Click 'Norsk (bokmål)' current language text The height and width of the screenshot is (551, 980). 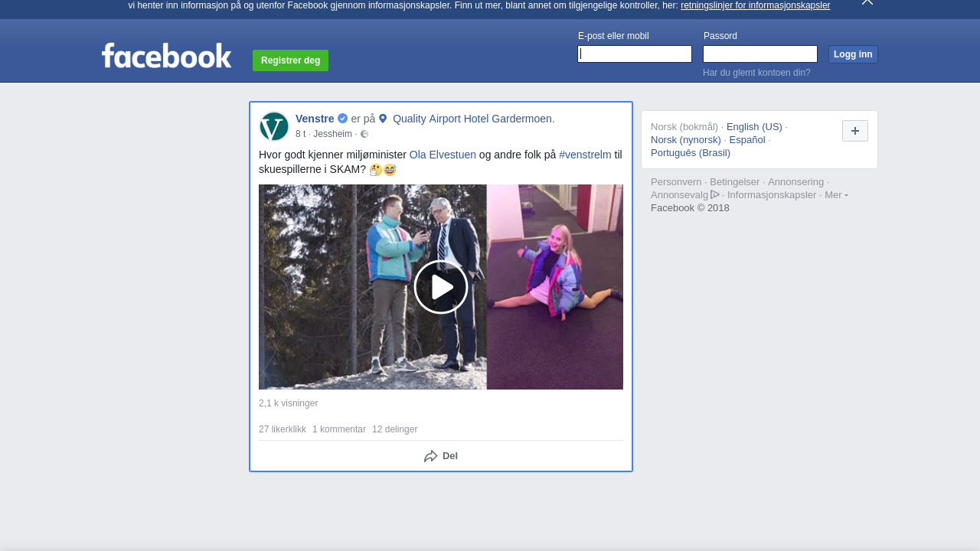(x=684, y=127)
